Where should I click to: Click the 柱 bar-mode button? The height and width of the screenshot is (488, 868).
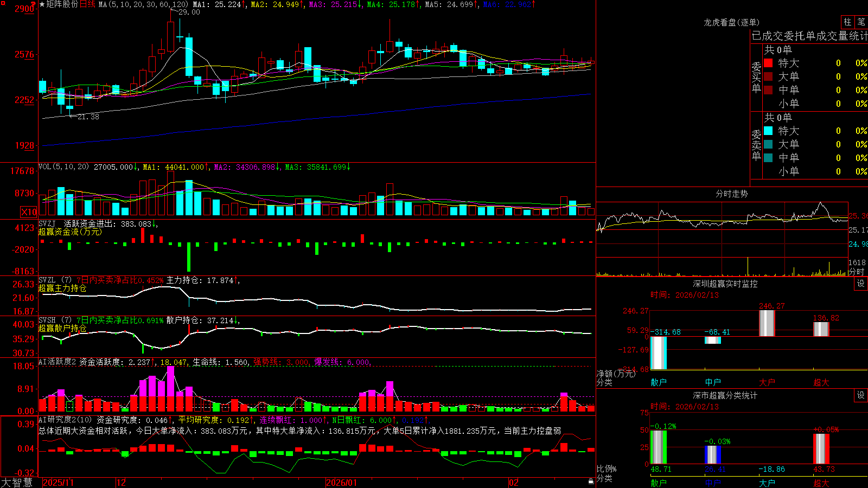[847, 22]
